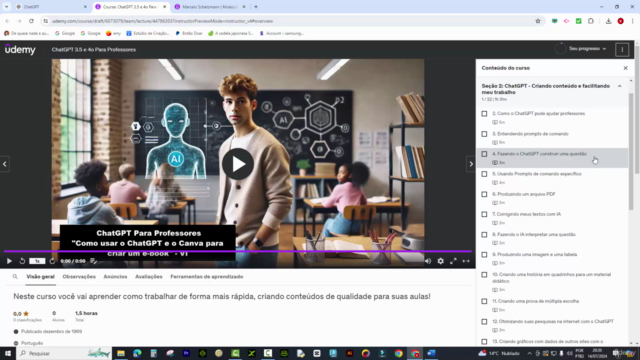640x360 pixels.
Task: Check lecture 12 Otimizando suas pesquisas na internet
Action: 484,322
